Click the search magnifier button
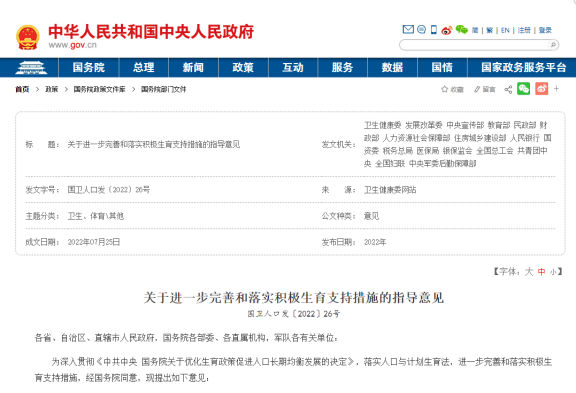 (552, 45)
